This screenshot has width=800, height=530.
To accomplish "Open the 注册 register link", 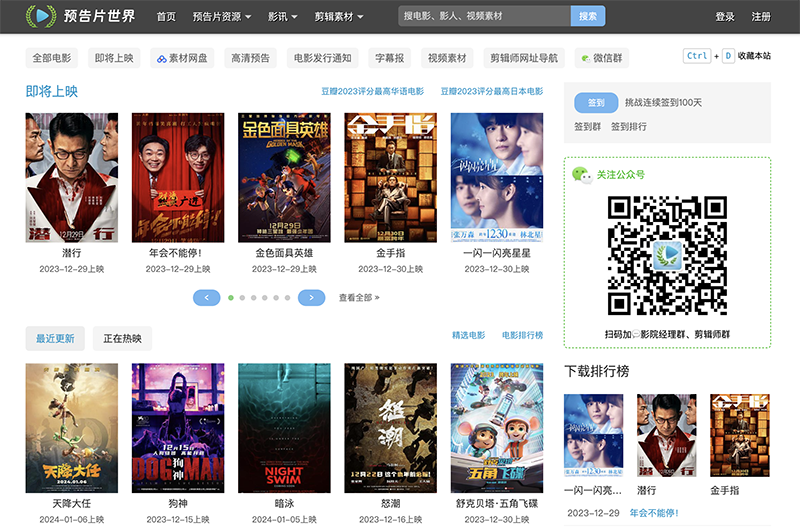I will (761, 17).
